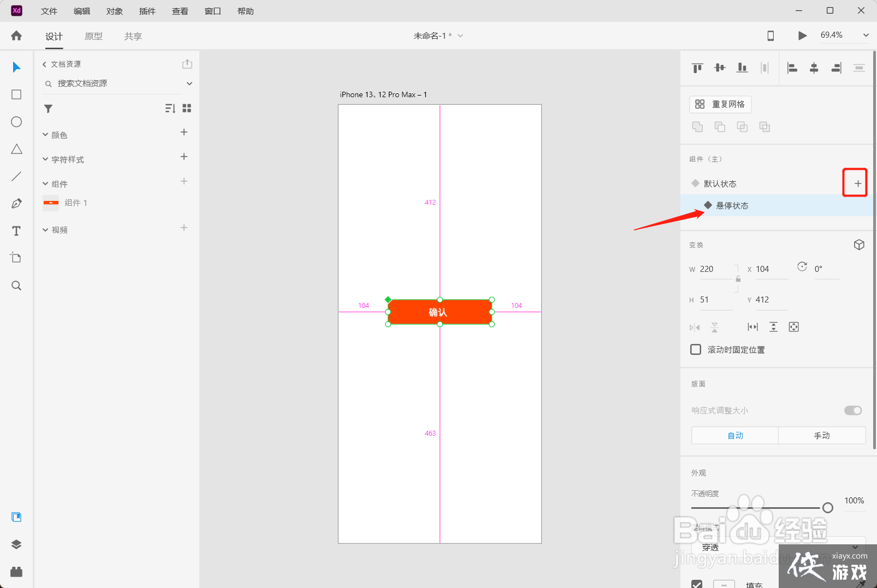Toggle the fill checkbox
877x588 pixels.
697,584
